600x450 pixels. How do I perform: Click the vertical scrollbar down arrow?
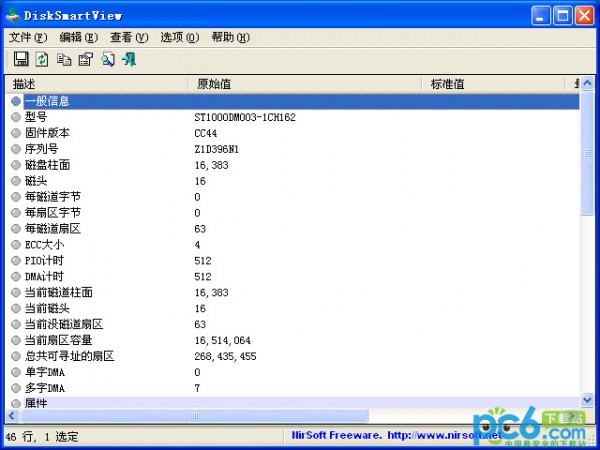[x=587, y=400]
